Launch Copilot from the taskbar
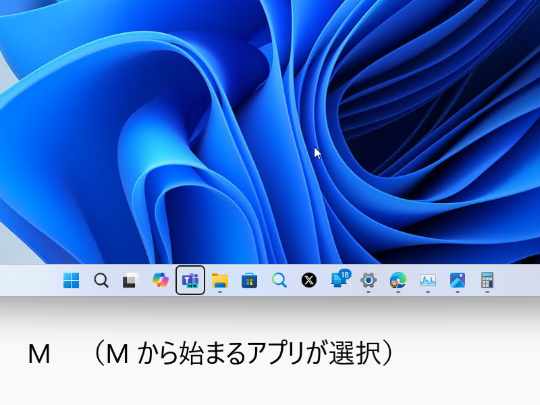Screen dimensions: 540x405 (x=160, y=280)
